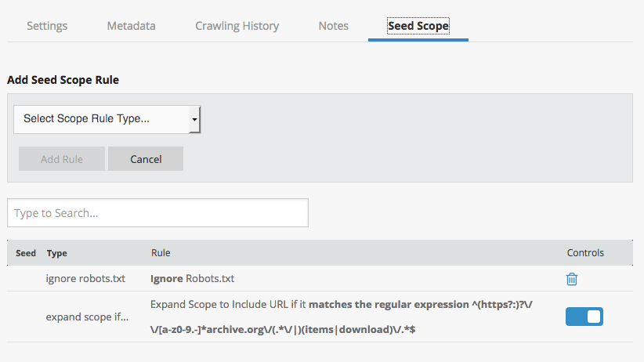644x362 pixels.
Task: Select the Seed Scope tab
Action: tap(418, 26)
